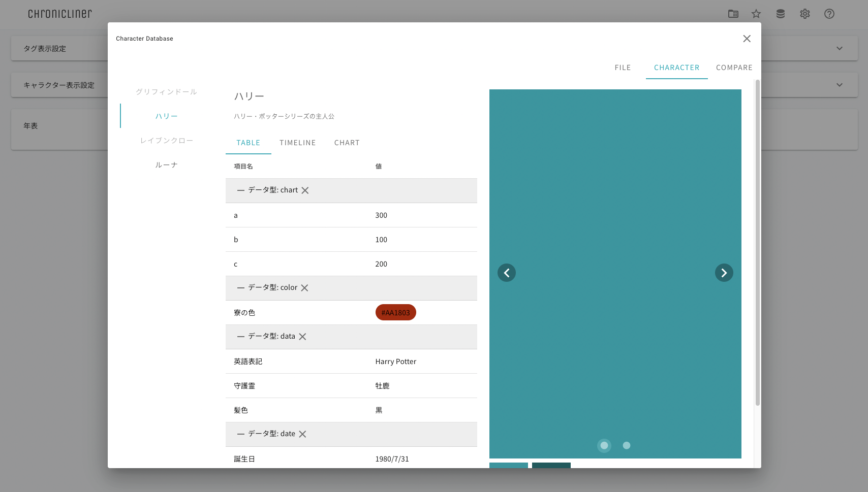Click the 項目名 column header
Viewport: 868px width, 492px height.
click(243, 167)
